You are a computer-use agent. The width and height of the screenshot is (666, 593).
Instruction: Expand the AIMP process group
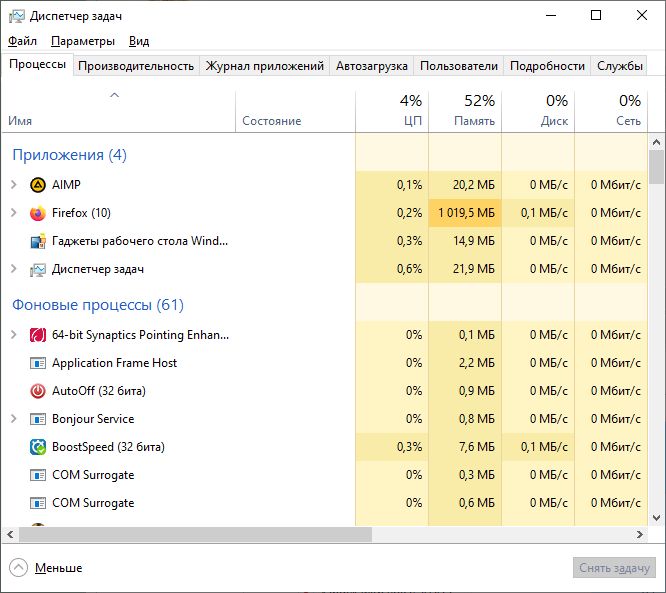pyautogui.click(x=14, y=184)
